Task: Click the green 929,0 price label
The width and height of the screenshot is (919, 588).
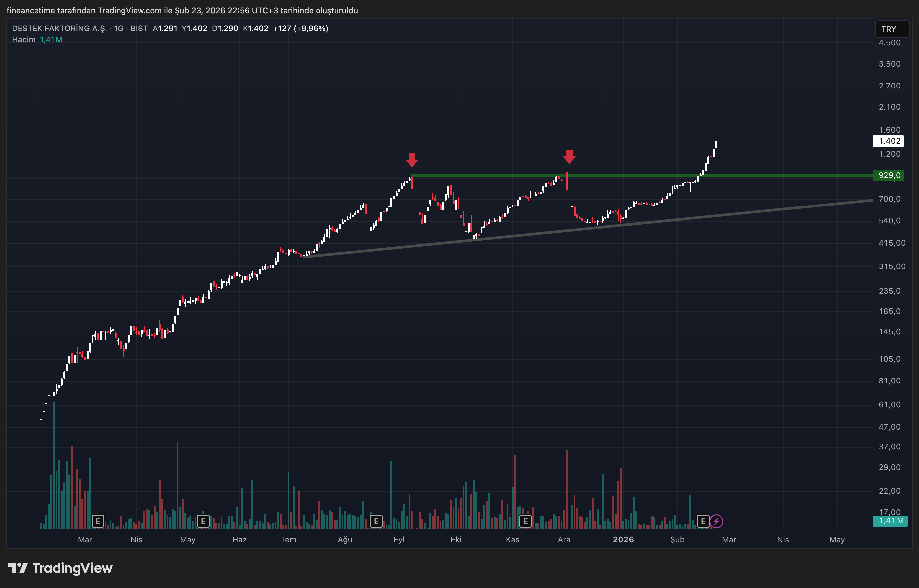Action: coord(889,175)
